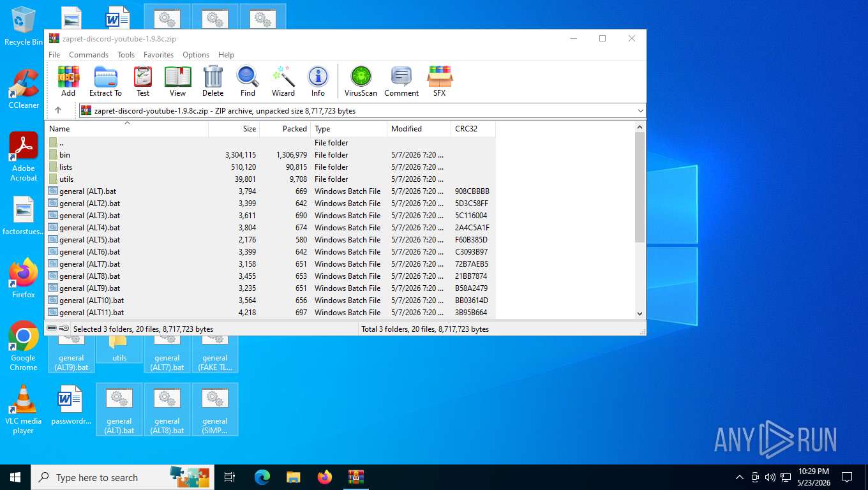Select the utils folder in archive
This screenshot has width=868, height=490.
click(x=270, y=179)
